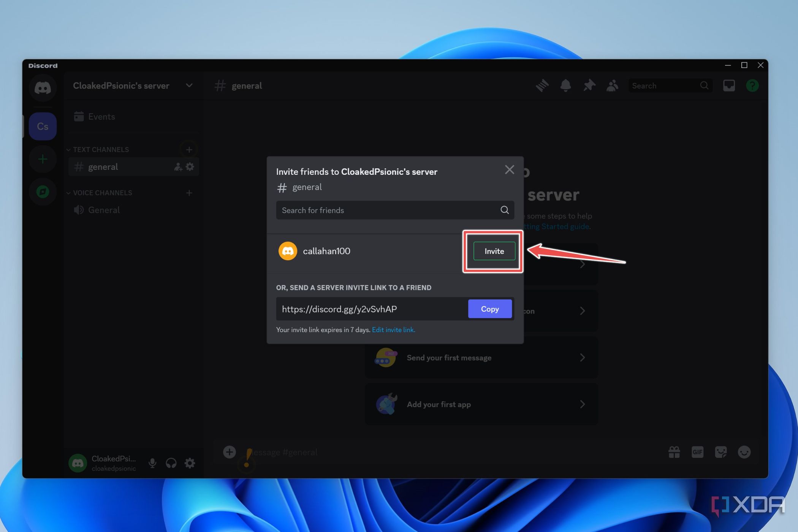Click the Threads icon next to general

(542, 85)
